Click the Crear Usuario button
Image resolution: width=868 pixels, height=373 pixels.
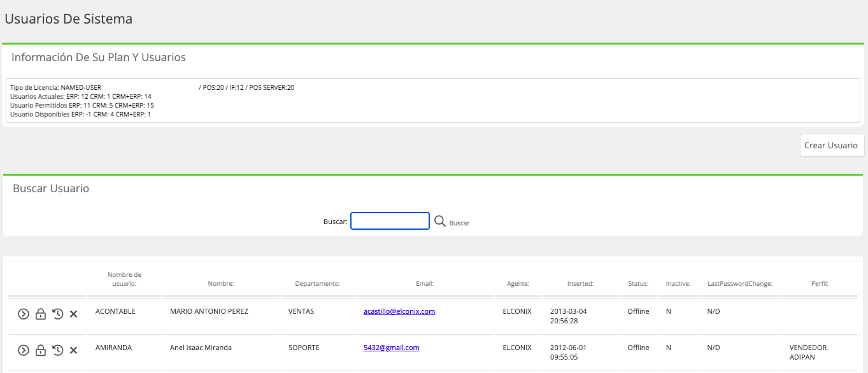pyautogui.click(x=832, y=145)
